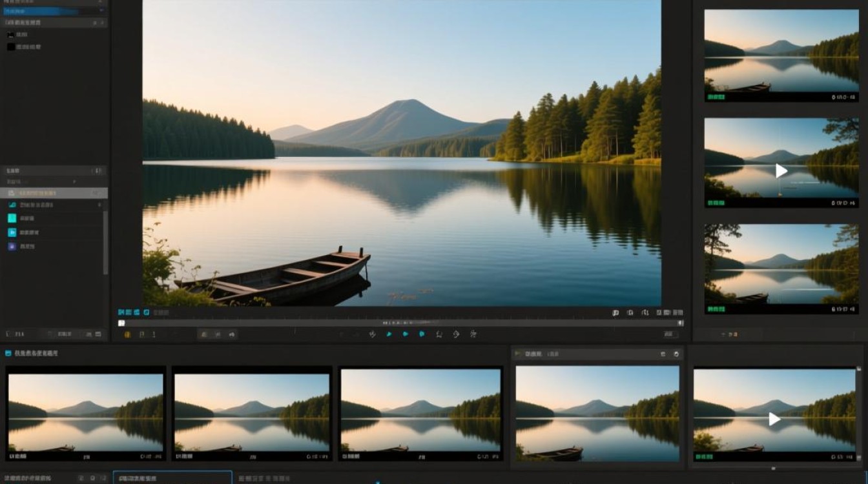Viewport: 868px width, 484px height.
Task: Select the highlighted gray row in the left list
Action: (54, 193)
